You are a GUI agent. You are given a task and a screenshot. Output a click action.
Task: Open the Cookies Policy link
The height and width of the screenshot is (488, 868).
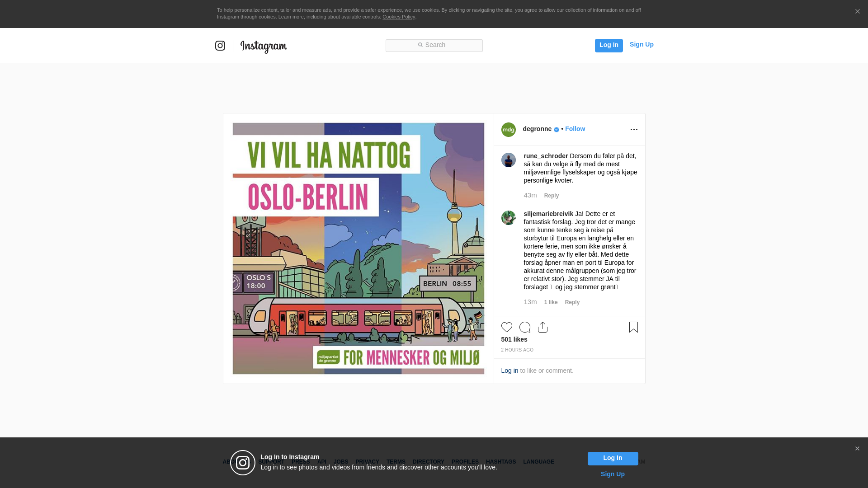click(399, 17)
